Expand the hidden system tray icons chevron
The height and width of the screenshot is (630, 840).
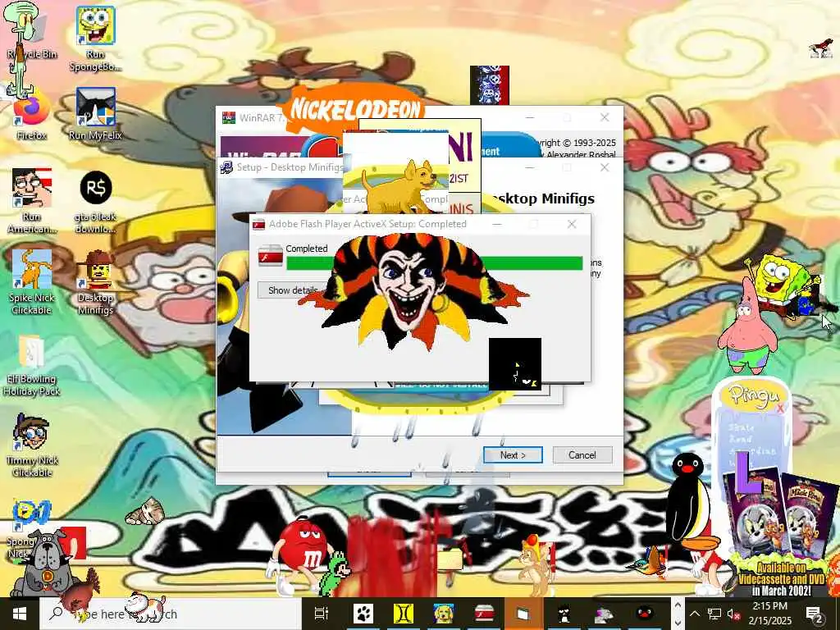694,614
